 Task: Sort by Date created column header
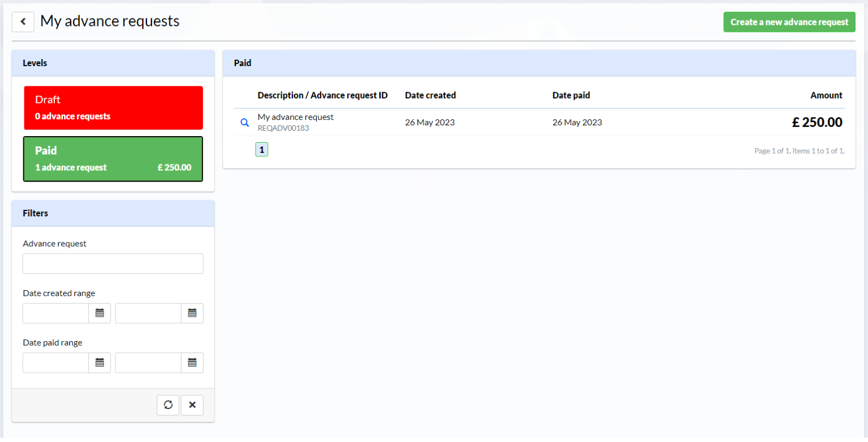[430, 95]
